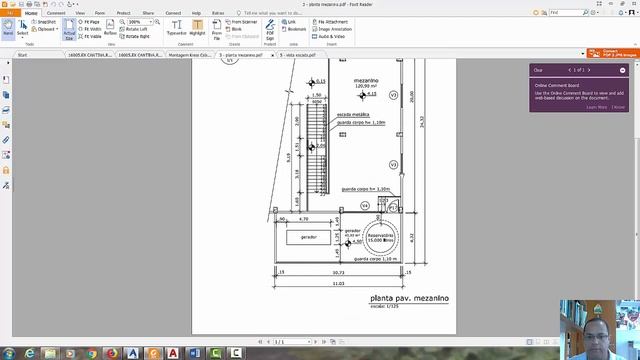This screenshot has width=640, height=360.
Task: Open the Help ribbon tab
Action: point(196,13)
